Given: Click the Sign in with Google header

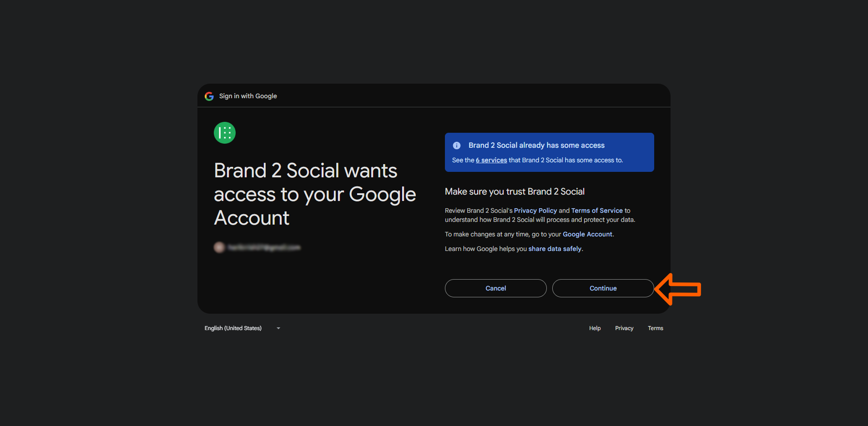Looking at the screenshot, I should [x=247, y=96].
